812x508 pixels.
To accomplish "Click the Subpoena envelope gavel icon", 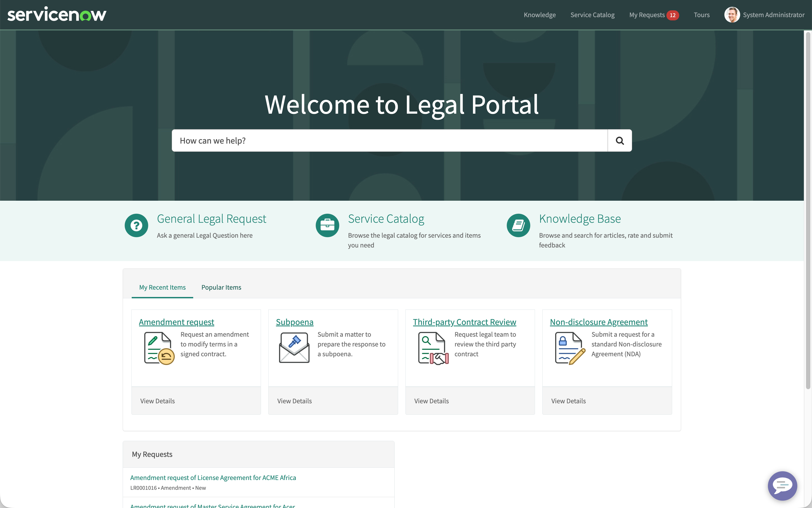I will tap(294, 347).
